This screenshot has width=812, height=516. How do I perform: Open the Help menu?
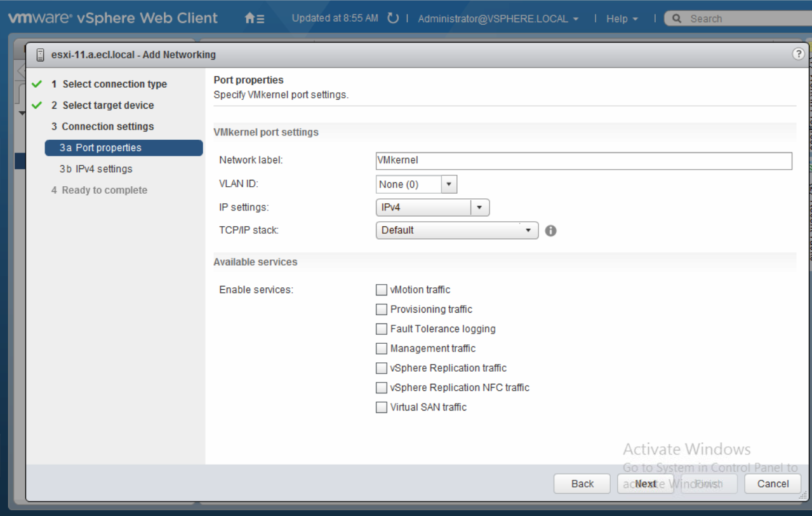pyautogui.click(x=622, y=19)
